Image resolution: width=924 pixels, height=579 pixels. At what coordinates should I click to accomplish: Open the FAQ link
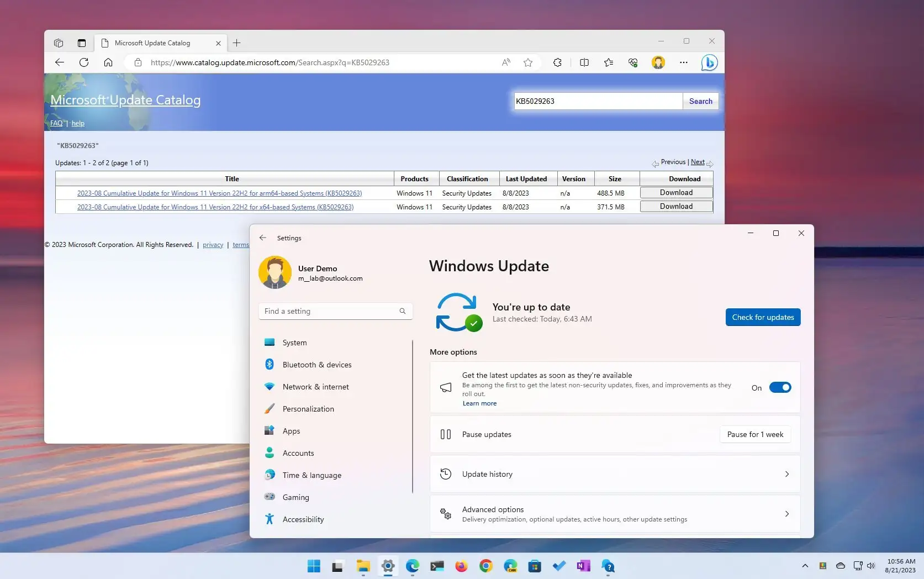click(x=56, y=123)
